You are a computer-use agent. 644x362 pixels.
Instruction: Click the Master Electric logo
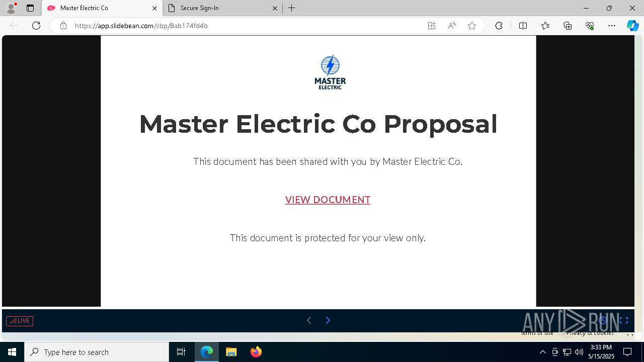coord(330,72)
